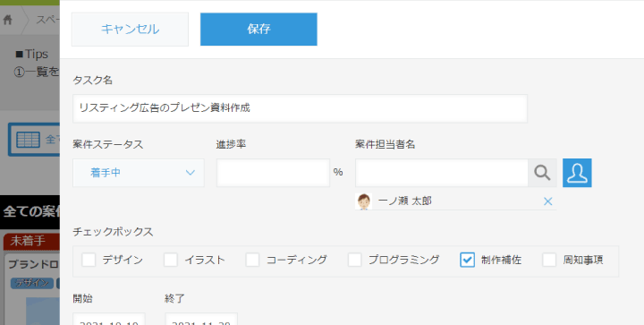The image size is (644, 325).
Task: Check the イラスト checkbox
Action: (171, 260)
